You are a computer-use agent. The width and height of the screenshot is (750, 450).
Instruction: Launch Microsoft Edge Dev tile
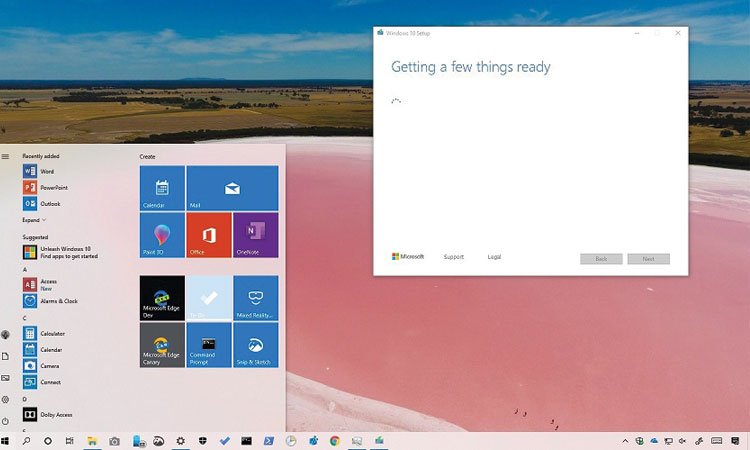pyautogui.click(x=162, y=298)
